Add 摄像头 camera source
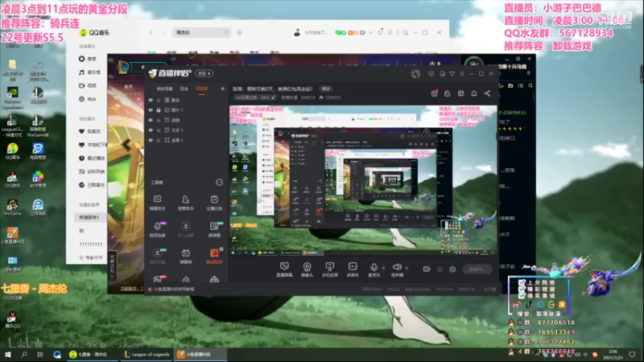This screenshot has width=644, height=362. 307,269
